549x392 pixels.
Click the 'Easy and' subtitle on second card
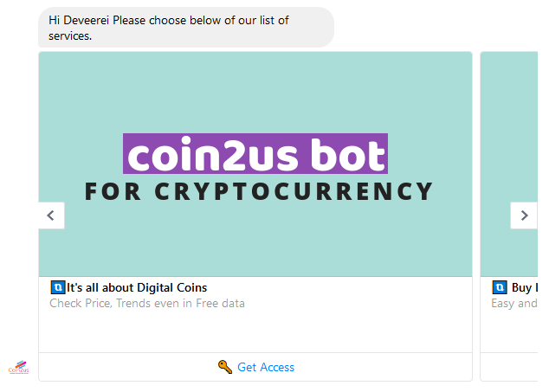(x=514, y=303)
